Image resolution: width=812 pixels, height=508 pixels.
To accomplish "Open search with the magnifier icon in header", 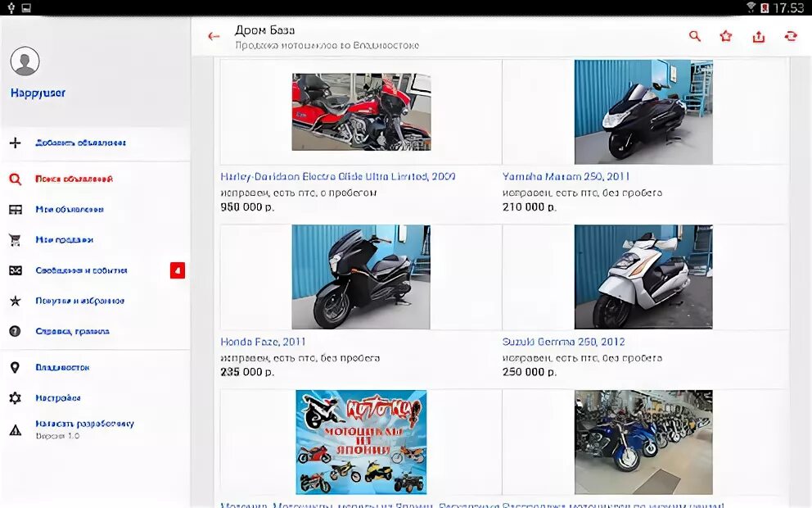I will [694, 36].
